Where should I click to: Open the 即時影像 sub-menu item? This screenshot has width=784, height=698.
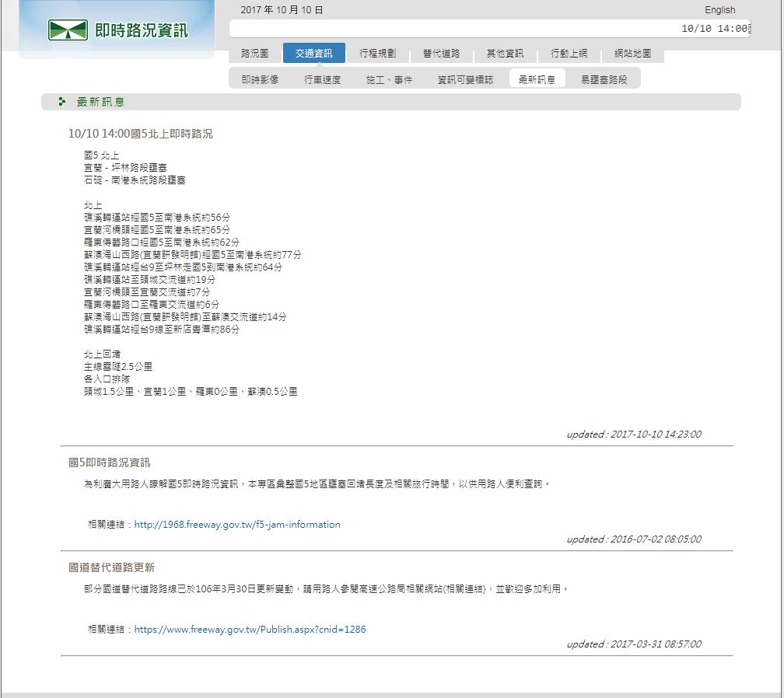pyautogui.click(x=260, y=79)
